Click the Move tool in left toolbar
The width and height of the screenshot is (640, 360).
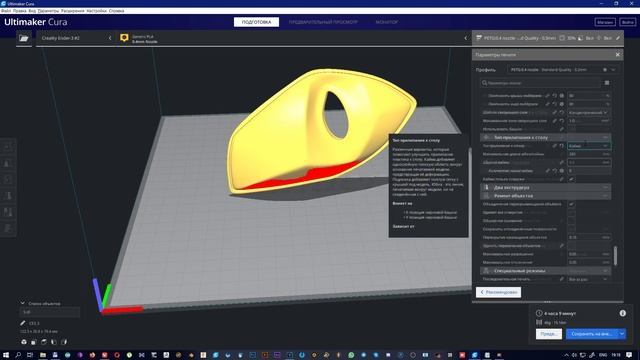coord(8,146)
